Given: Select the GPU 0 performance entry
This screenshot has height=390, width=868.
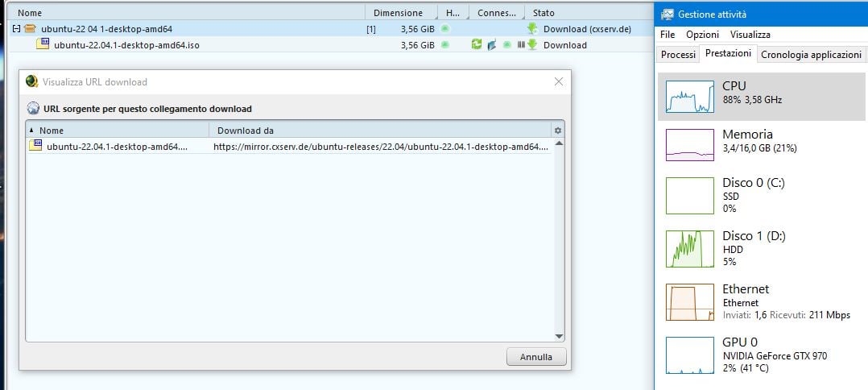Looking at the screenshot, I should pyautogui.click(x=761, y=355).
